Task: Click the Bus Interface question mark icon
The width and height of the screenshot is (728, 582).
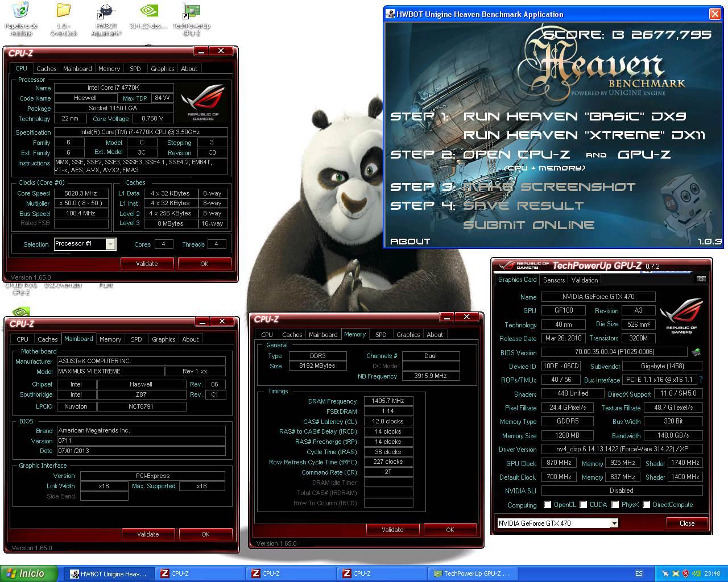Action: coord(700,380)
